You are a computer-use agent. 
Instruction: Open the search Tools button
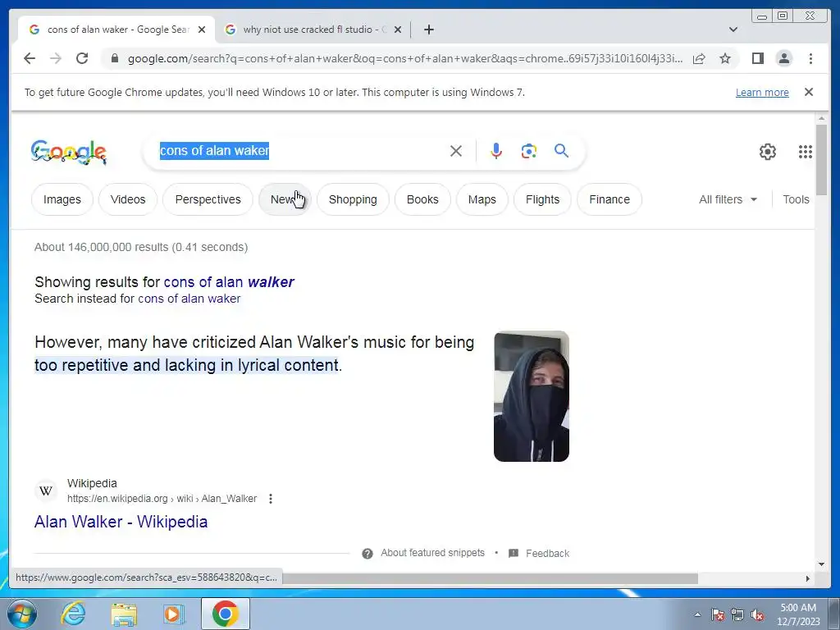(796, 199)
